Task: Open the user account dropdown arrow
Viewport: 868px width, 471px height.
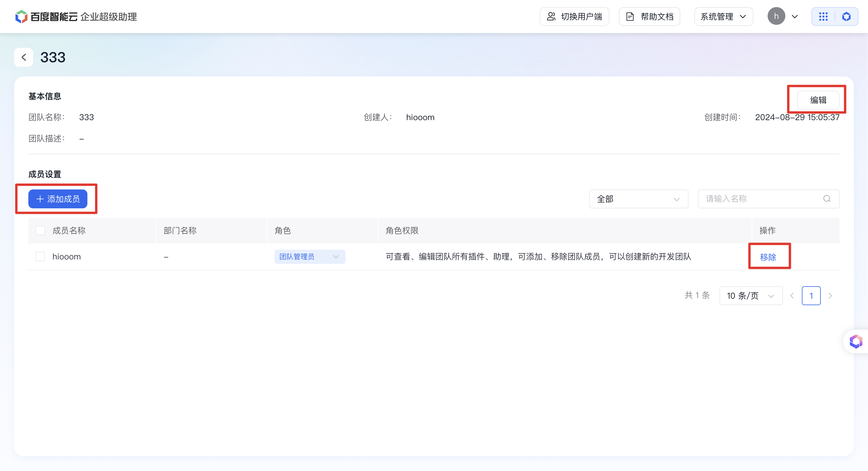Action: tap(794, 17)
